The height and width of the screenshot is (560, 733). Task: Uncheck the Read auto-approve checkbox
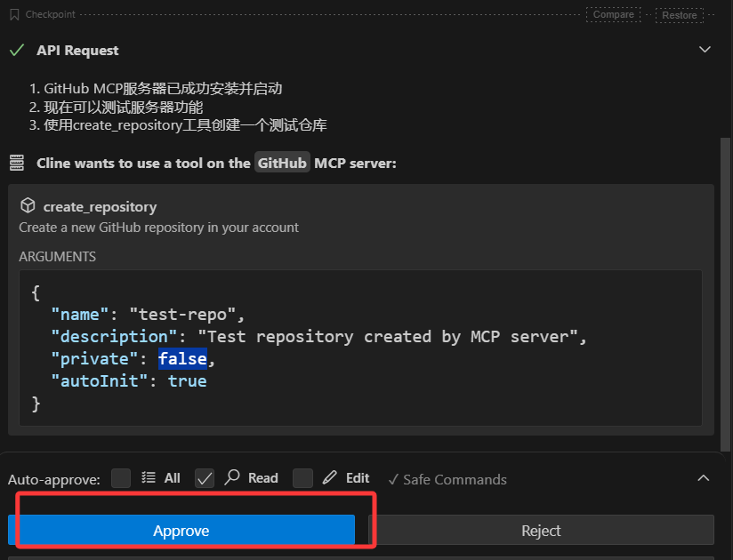coord(205,478)
